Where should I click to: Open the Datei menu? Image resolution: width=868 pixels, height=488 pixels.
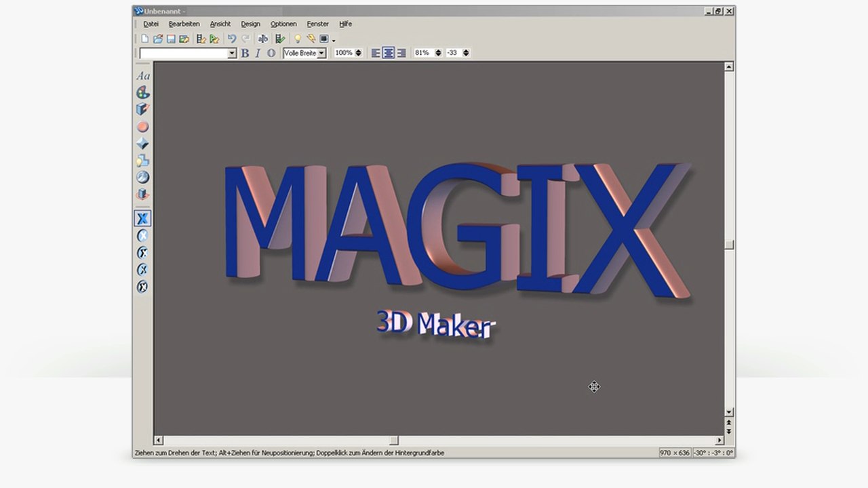(x=151, y=24)
